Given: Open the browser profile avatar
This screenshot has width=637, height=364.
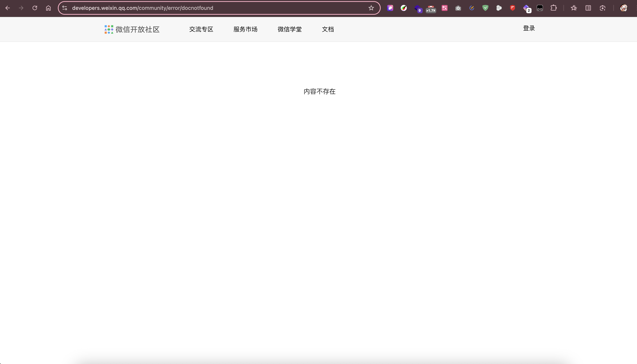Looking at the screenshot, I should pyautogui.click(x=623, y=8).
